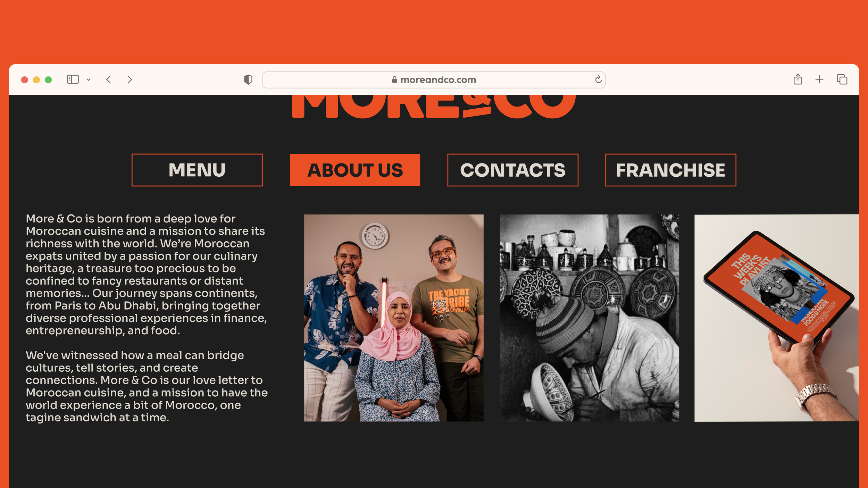Click the lock icon beside the URL
868x488 pixels.
[x=394, y=80]
